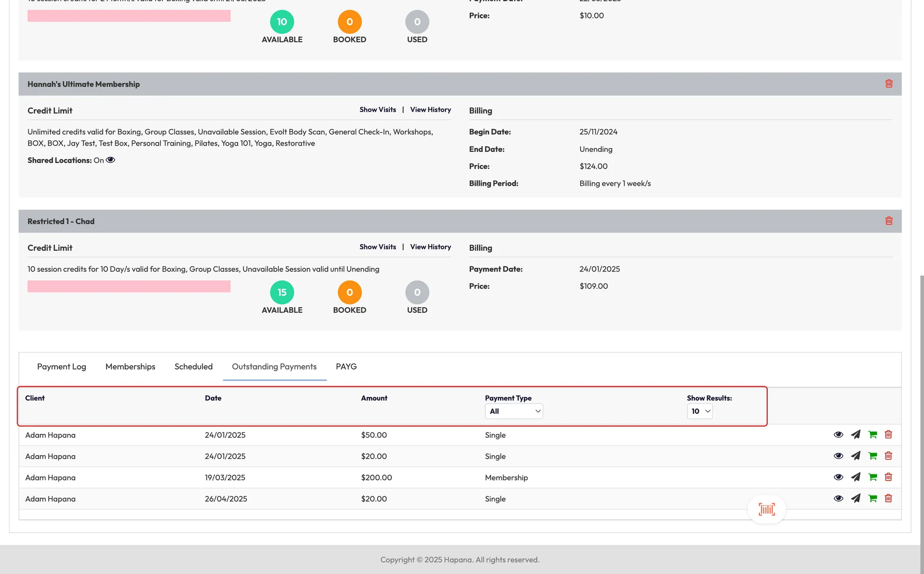Delete the 26/04/2025 outstanding payment
This screenshot has height=574, width=924.
[888, 498]
